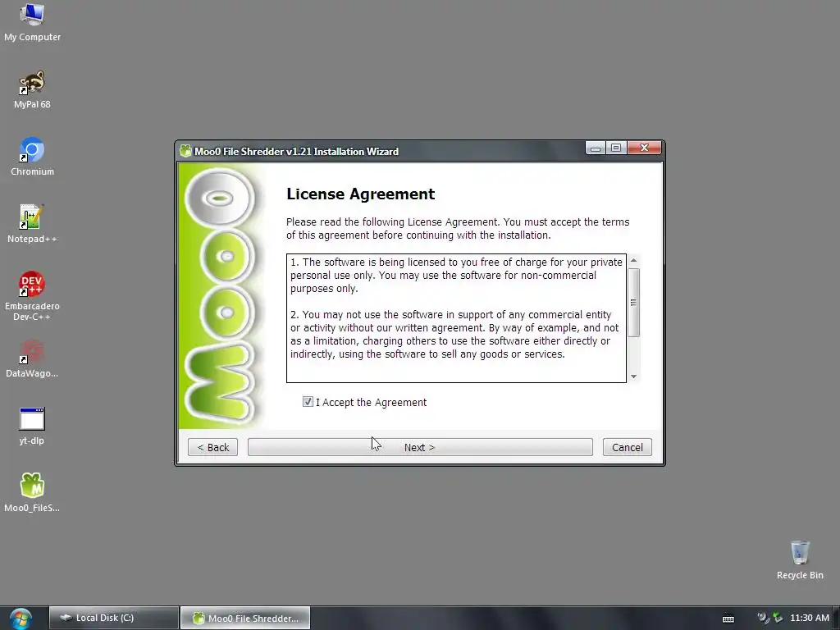The height and width of the screenshot is (630, 840).
Task: Maximize the installation wizard window
Action: [616, 148]
